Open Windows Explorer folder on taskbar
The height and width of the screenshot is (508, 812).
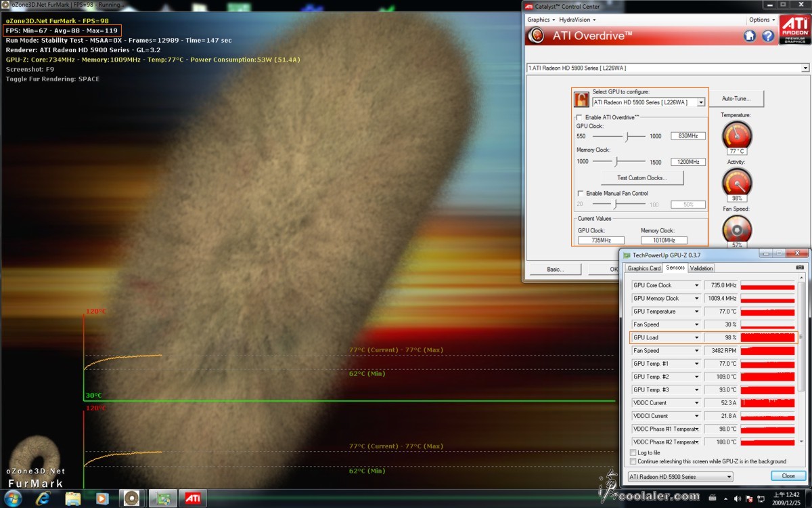tap(73, 499)
